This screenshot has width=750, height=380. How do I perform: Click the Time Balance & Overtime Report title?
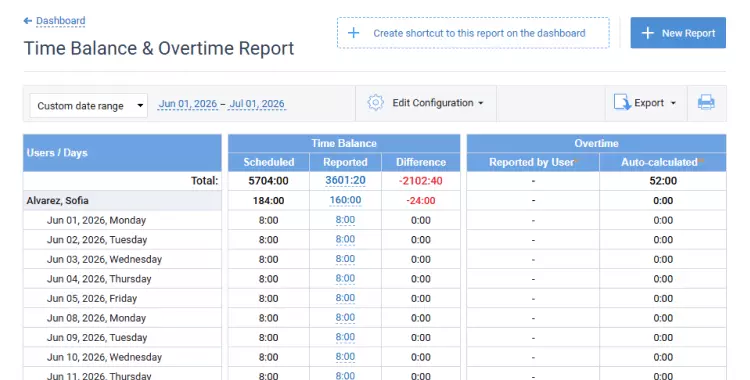[x=159, y=48]
